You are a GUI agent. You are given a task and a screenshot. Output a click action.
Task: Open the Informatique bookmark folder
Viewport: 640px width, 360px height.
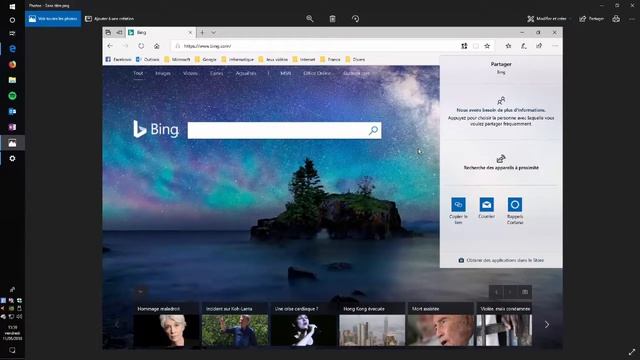[x=238, y=60]
